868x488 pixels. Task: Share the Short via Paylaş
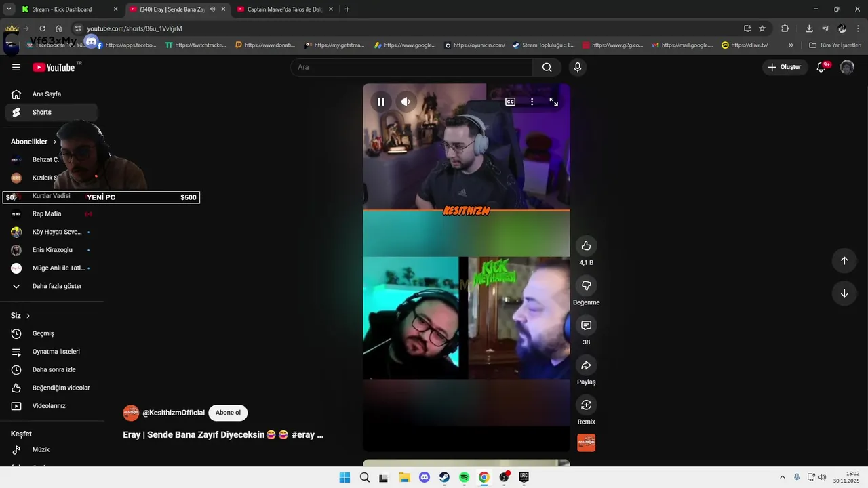pyautogui.click(x=587, y=365)
